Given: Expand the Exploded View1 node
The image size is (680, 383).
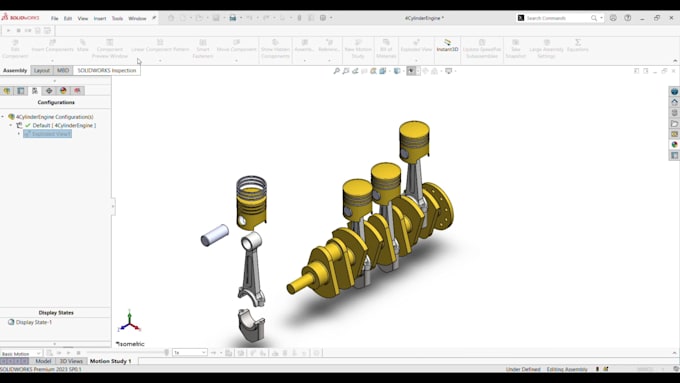Looking at the screenshot, I should point(19,134).
